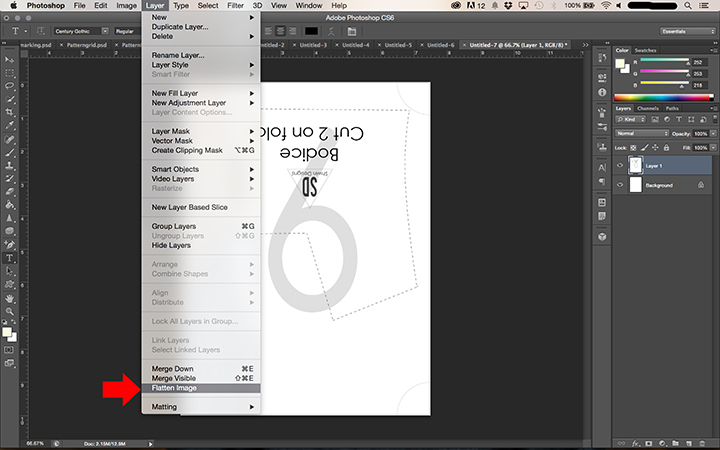Image resolution: width=720 pixels, height=450 pixels.
Task: Select the Lasso tool
Action: [x=9, y=86]
